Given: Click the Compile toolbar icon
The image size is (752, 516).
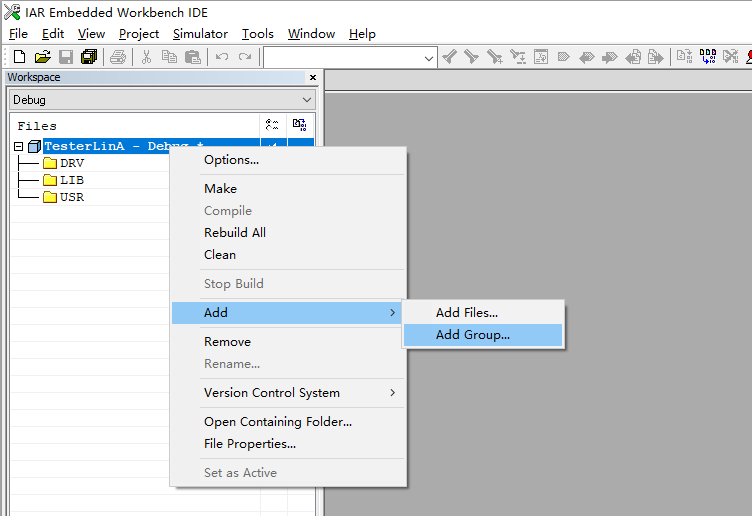Looking at the screenshot, I should click(684, 57).
